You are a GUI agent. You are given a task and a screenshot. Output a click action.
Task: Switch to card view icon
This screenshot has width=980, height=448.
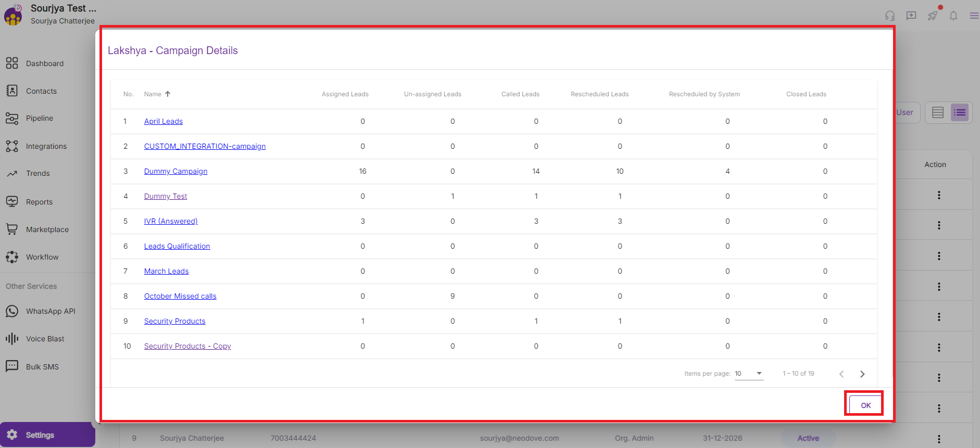(x=937, y=112)
